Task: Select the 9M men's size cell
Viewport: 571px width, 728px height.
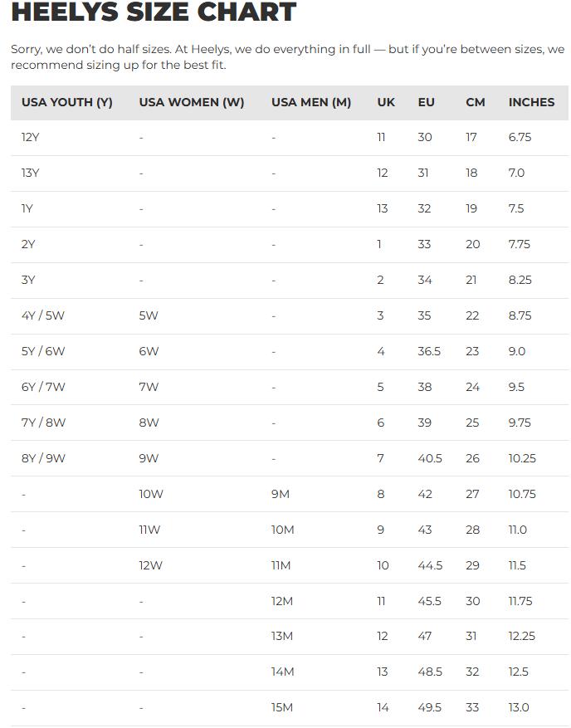Action: pyautogui.click(x=281, y=494)
